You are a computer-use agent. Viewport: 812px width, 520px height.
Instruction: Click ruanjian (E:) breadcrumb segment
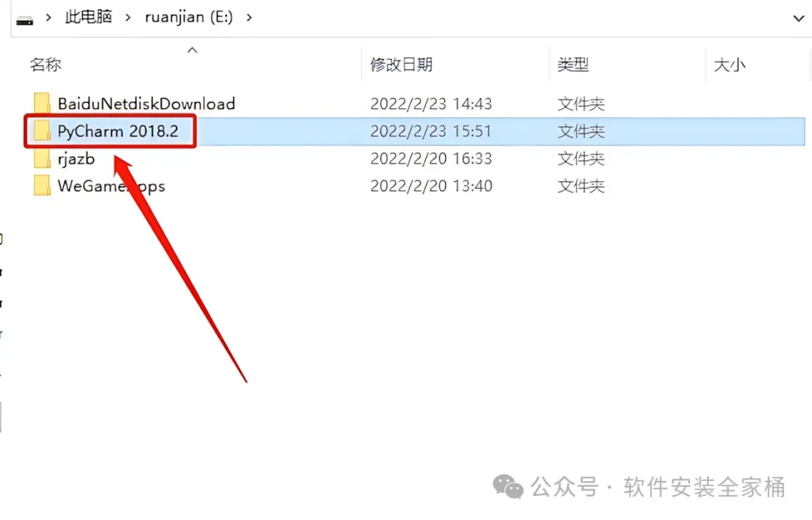pyautogui.click(x=189, y=17)
